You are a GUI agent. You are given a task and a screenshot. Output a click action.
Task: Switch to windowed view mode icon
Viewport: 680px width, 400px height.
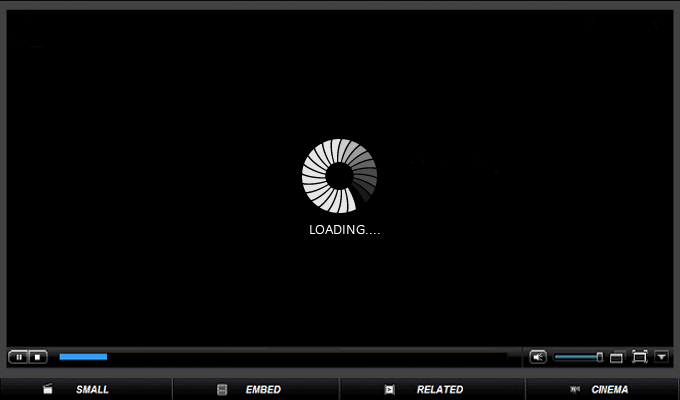tap(617, 357)
